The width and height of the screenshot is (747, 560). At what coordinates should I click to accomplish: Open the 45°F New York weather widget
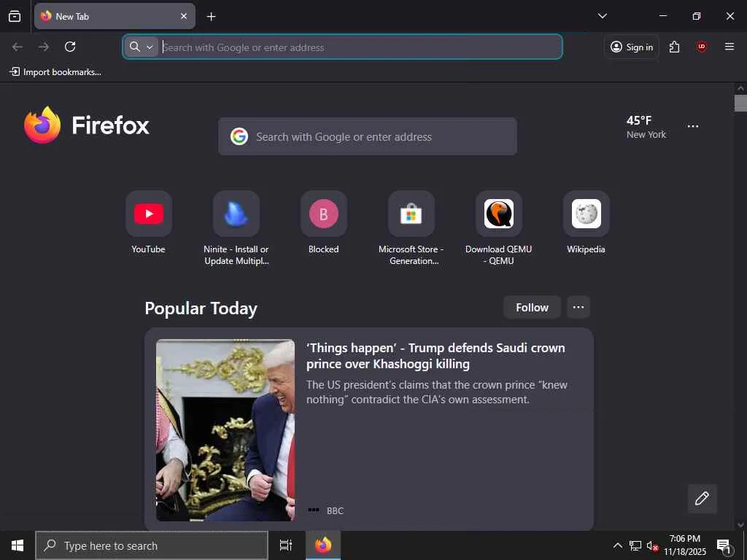click(646, 127)
